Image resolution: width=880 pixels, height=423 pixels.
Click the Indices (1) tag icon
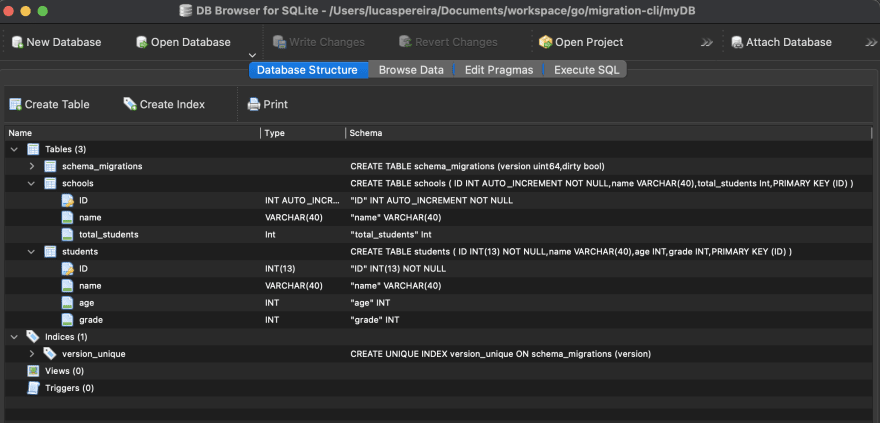coord(33,337)
